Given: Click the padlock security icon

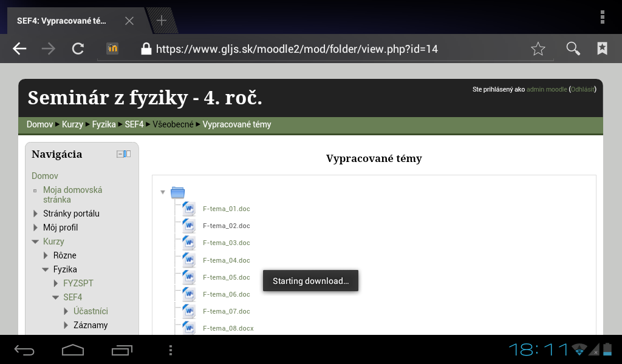Looking at the screenshot, I should point(146,49).
